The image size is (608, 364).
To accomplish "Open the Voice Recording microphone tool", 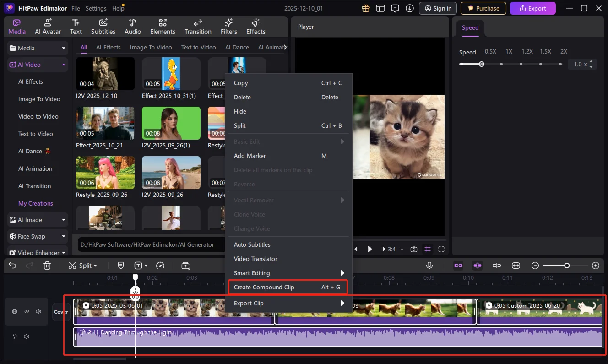I will [429, 265].
